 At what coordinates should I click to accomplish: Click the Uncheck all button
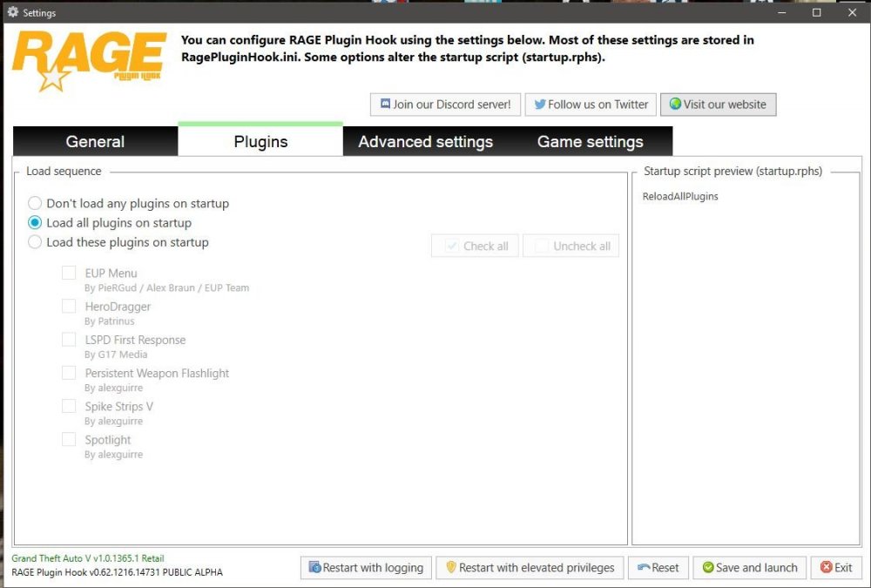click(571, 247)
